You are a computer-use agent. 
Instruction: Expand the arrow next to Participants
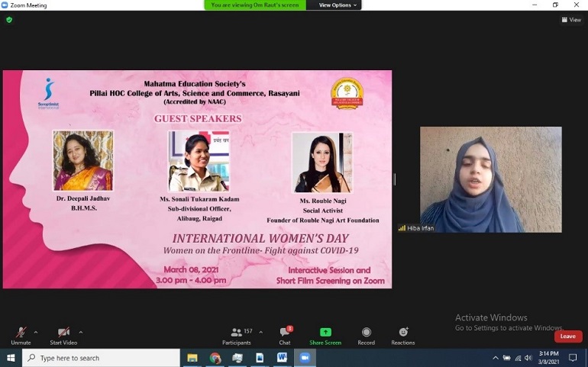[260, 332]
